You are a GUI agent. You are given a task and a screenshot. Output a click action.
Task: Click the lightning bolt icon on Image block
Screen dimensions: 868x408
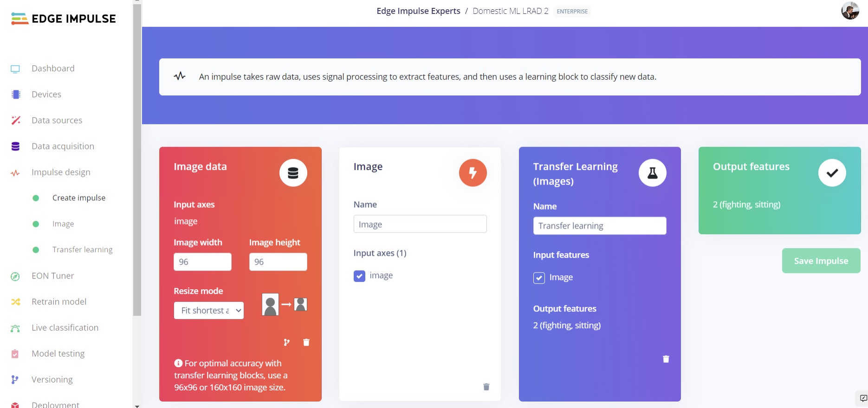[473, 173]
